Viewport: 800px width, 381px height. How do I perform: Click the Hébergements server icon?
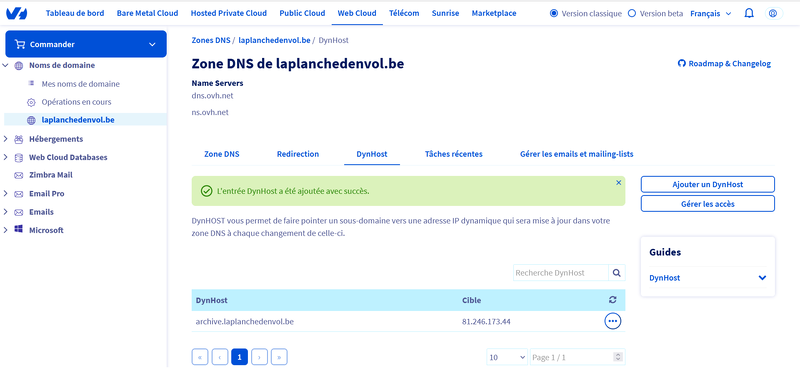[x=19, y=139]
